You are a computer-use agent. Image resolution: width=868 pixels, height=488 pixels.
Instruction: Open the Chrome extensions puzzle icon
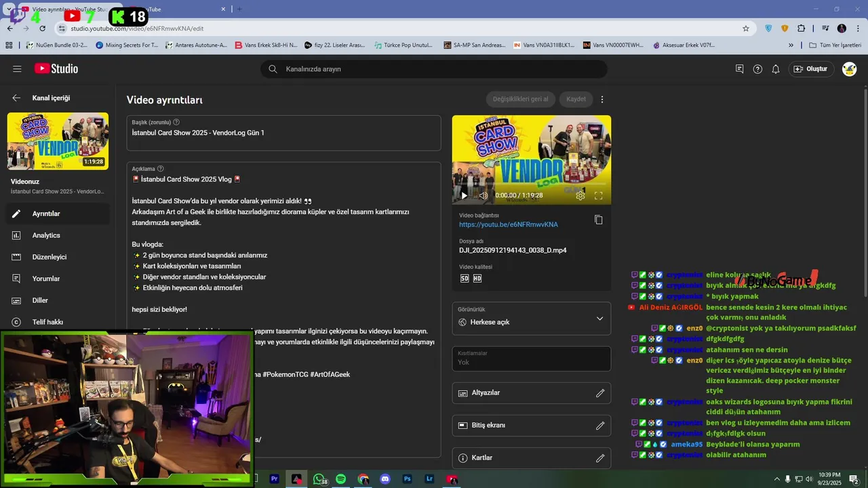pos(801,28)
